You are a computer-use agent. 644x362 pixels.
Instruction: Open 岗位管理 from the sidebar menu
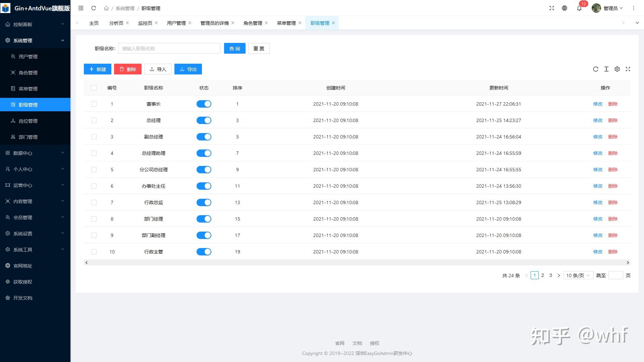coord(28,121)
